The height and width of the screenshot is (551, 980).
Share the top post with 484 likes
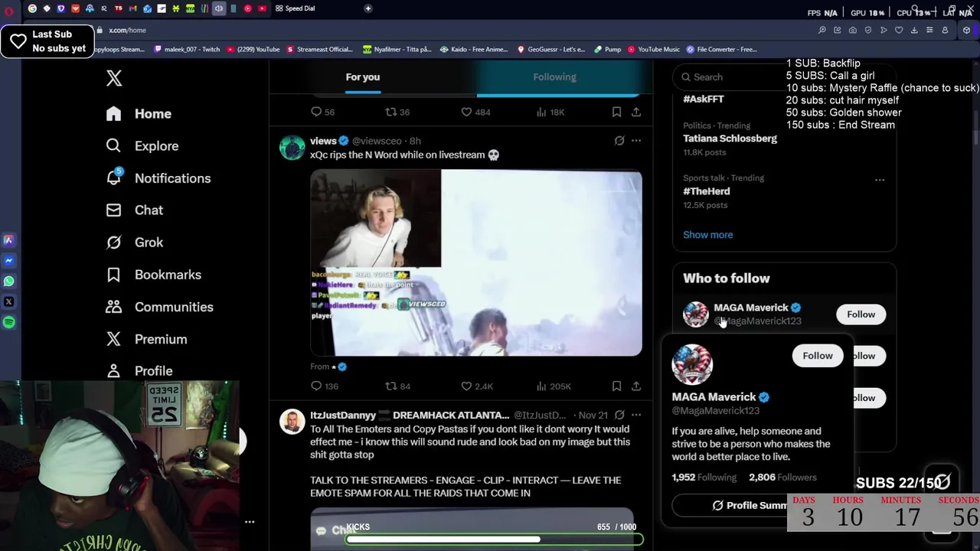[635, 112]
